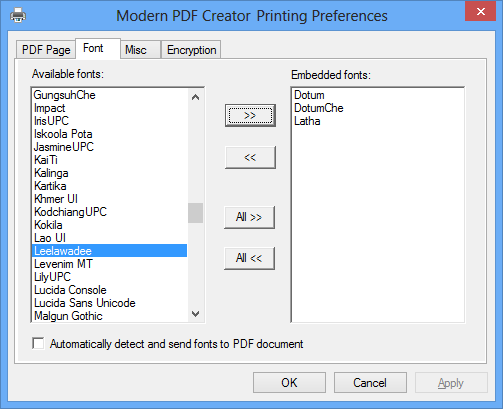This screenshot has height=409, width=503.
Task: Click the printer icon in title bar
Action: pos(18,15)
